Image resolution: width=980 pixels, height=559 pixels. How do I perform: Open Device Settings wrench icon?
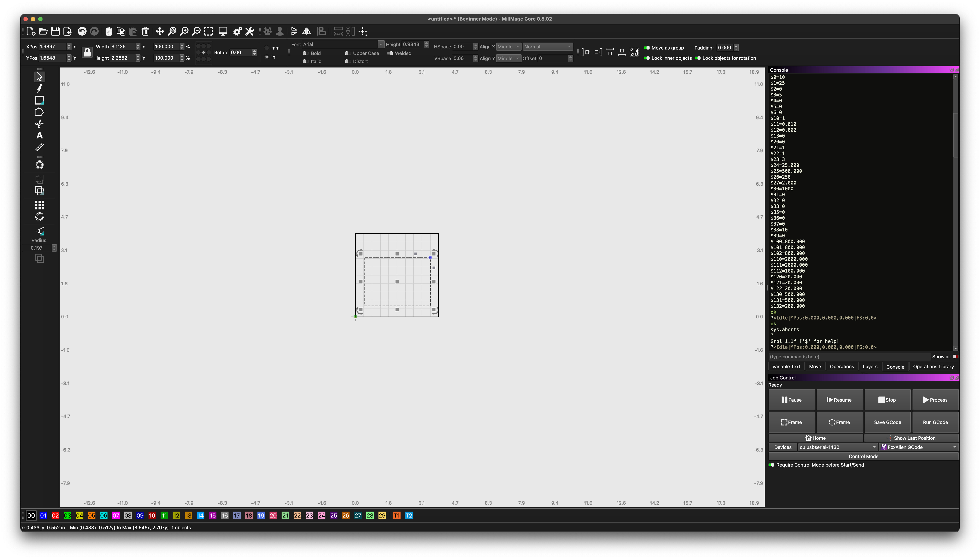coord(250,32)
